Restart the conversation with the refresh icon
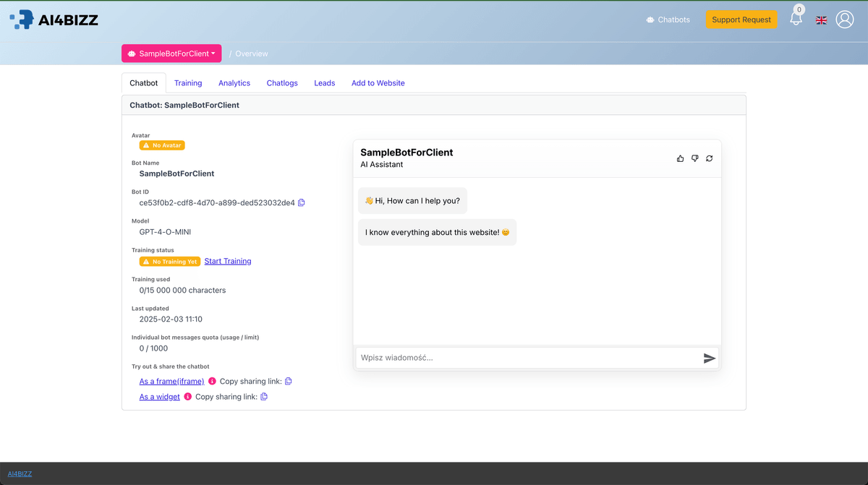Viewport: 868px width, 485px height. click(x=709, y=158)
